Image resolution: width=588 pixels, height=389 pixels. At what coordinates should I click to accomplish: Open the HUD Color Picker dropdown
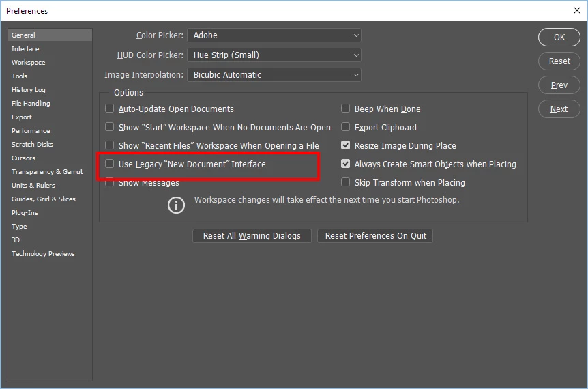[x=274, y=55]
